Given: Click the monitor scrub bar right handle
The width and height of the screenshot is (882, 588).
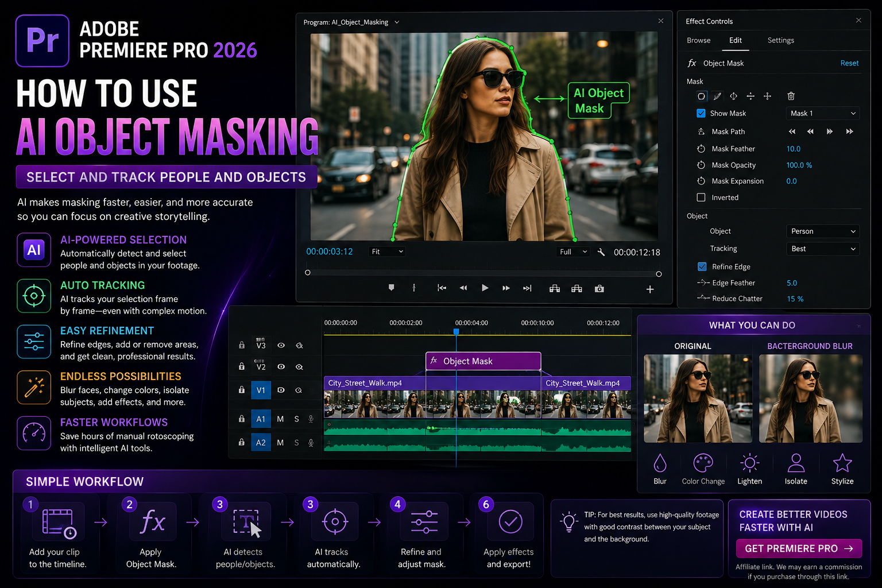Looking at the screenshot, I should pos(659,274).
